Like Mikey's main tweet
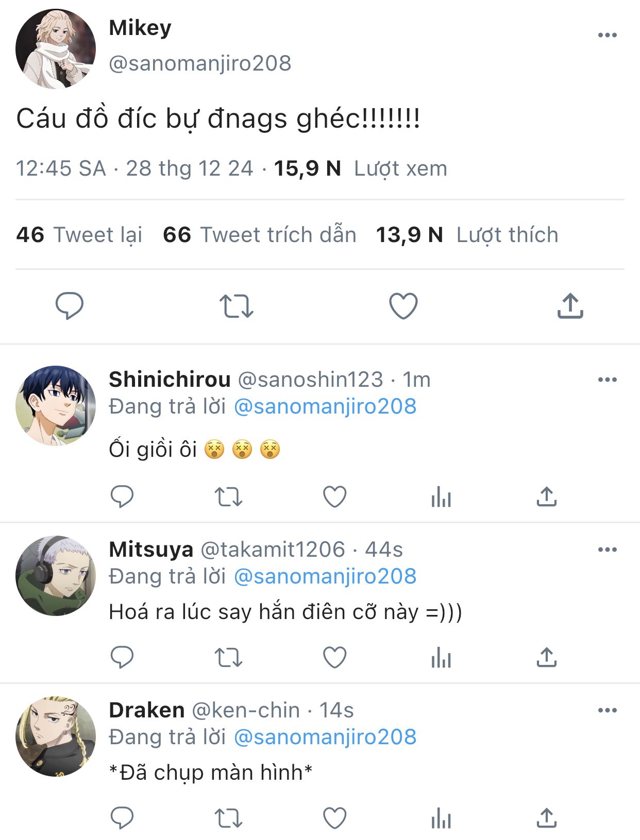Viewport: 640px width, 840px height. pyautogui.click(x=403, y=306)
